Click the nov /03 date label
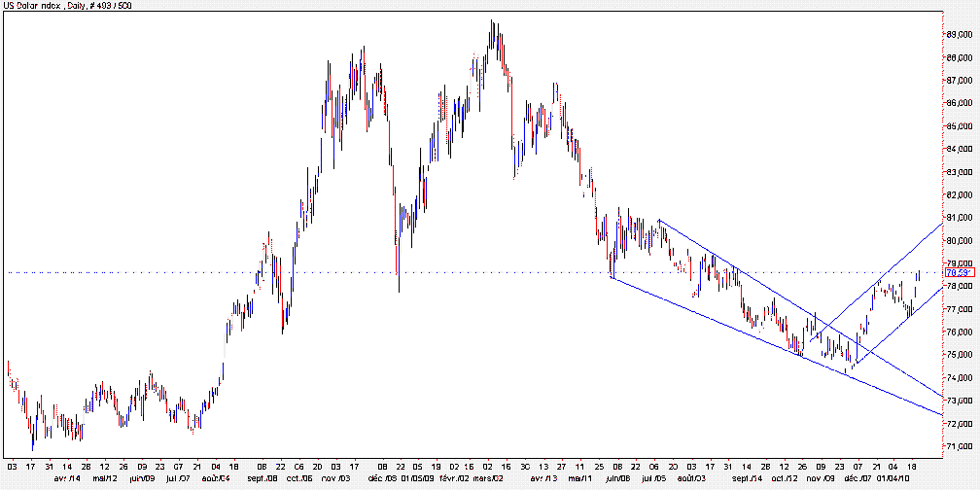Image resolution: width=980 pixels, height=490 pixels. click(337, 478)
